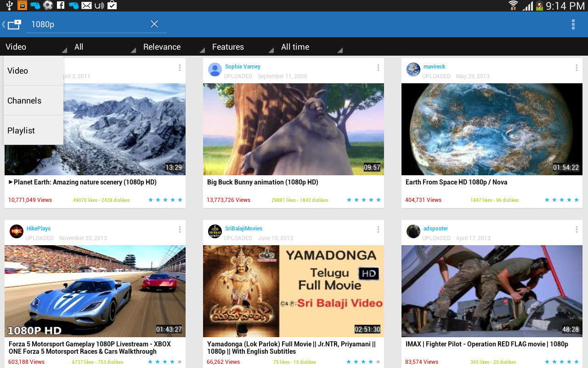Screen dimensions: 588x368
Task: Open title Big Buck Bunny animation (1080p HD)
Action: click(x=263, y=182)
